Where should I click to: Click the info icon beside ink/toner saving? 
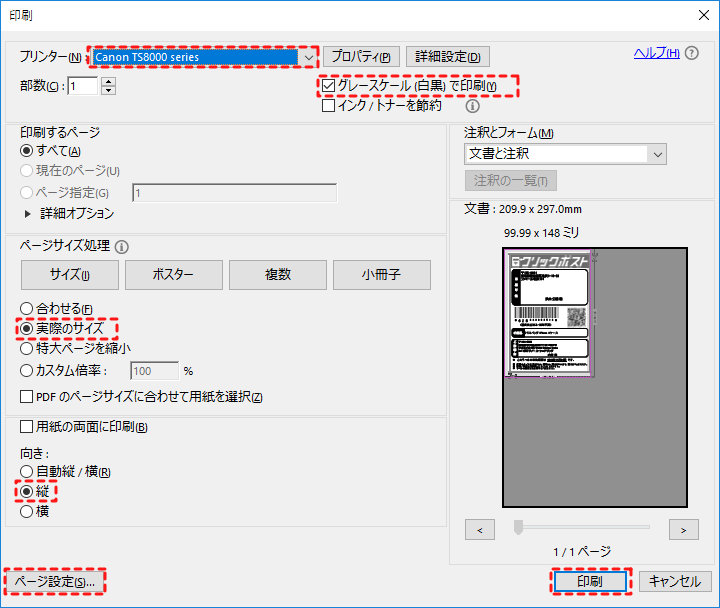pyautogui.click(x=473, y=106)
